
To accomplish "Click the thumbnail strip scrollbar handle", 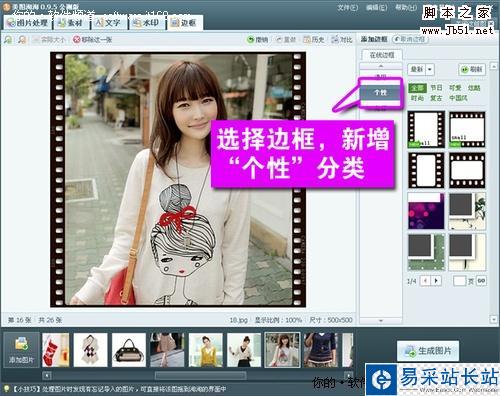I will coord(200,375).
